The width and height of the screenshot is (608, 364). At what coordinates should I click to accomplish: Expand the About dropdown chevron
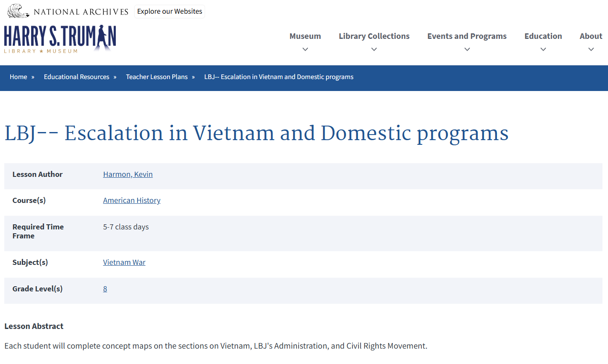coord(591,50)
